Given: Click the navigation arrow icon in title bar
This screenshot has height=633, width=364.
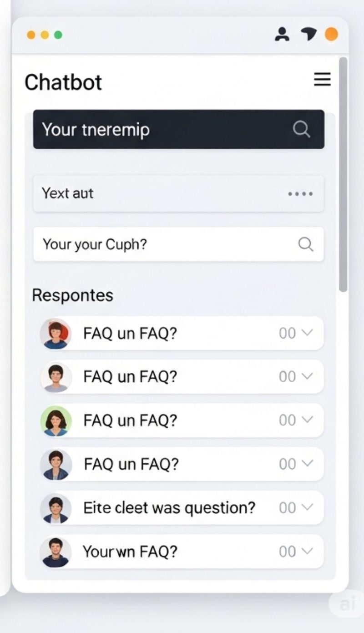Looking at the screenshot, I should pyautogui.click(x=308, y=34).
